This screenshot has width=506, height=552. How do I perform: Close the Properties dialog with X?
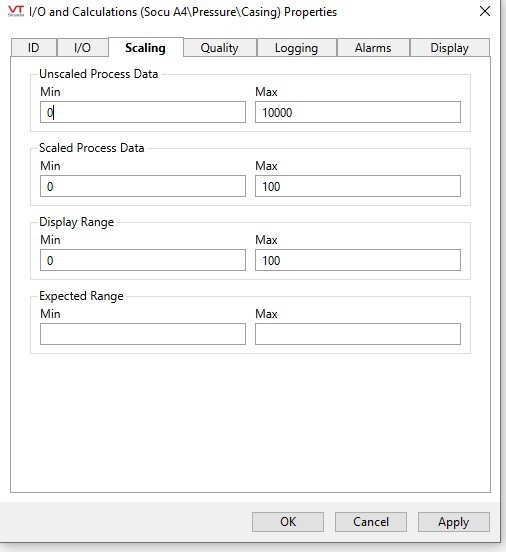pyautogui.click(x=485, y=11)
